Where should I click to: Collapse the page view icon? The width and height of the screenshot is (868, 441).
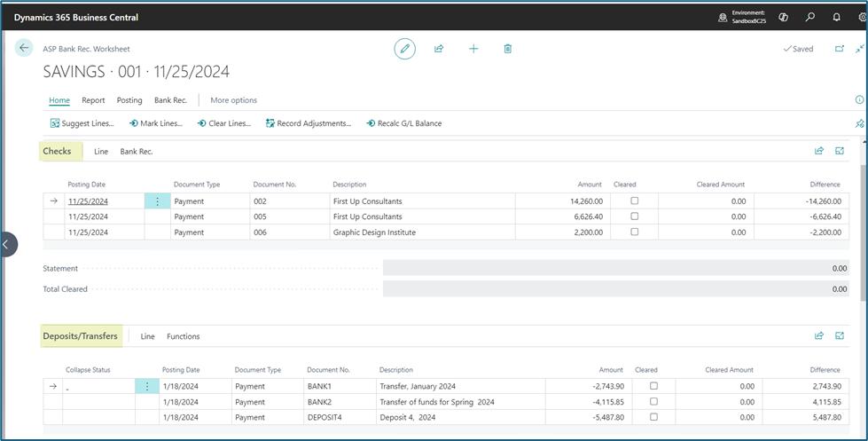coord(860,49)
